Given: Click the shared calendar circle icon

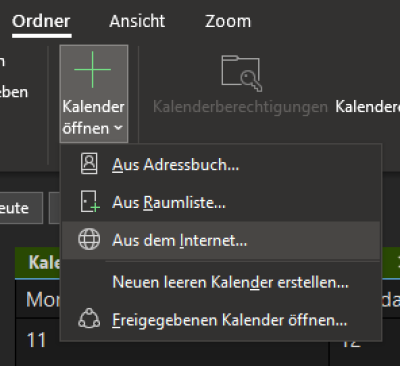Looking at the screenshot, I should [89, 319].
